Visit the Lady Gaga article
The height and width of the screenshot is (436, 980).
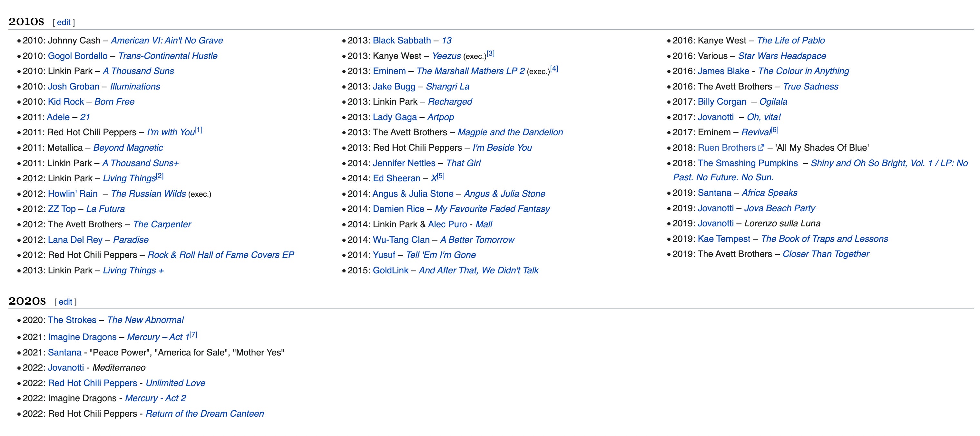click(395, 117)
